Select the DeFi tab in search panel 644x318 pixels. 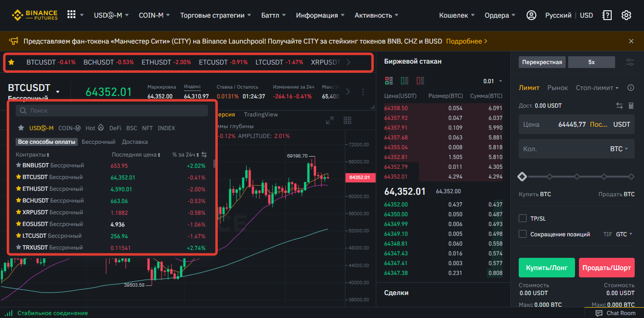pos(115,128)
